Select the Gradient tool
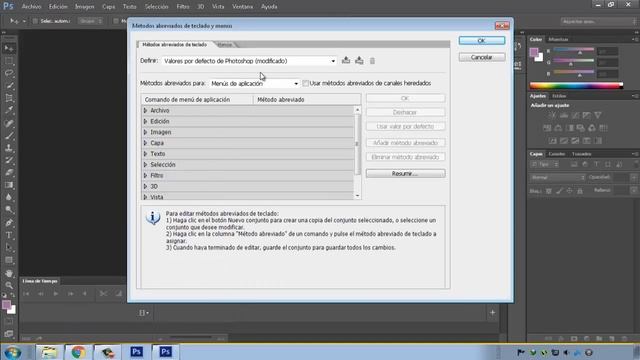This screenshot has height=360, width=640. point(9,185)
